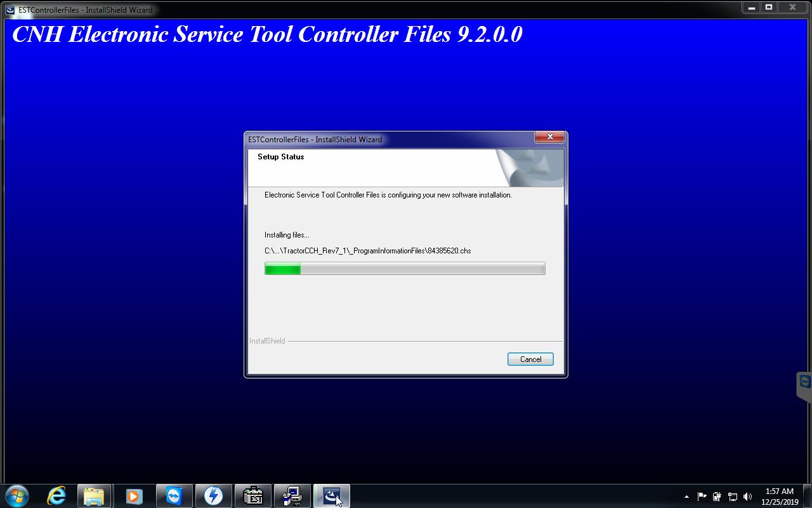The width and height of the screenshot is (812, 508).
Task: Switch to TeamViewer in the taskbar
Action: coord(173,496)
